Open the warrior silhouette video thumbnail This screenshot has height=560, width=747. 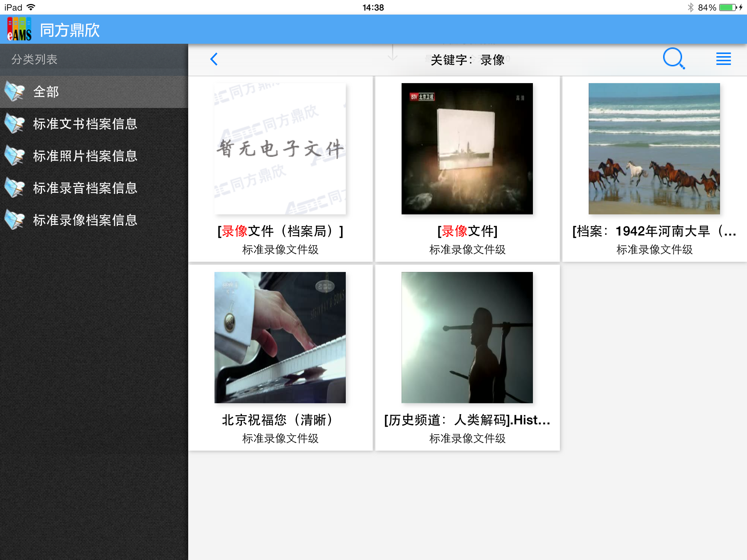pyautogui.click(x=467, y=338)
